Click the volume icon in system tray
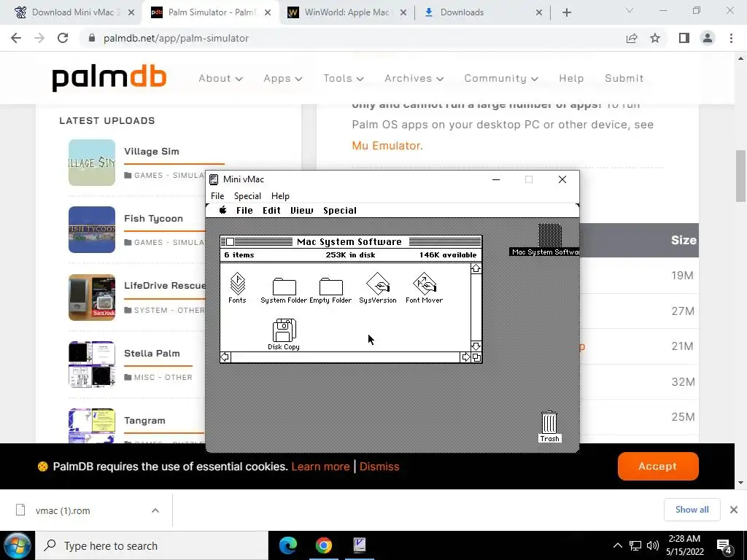 tap(653, 545)
